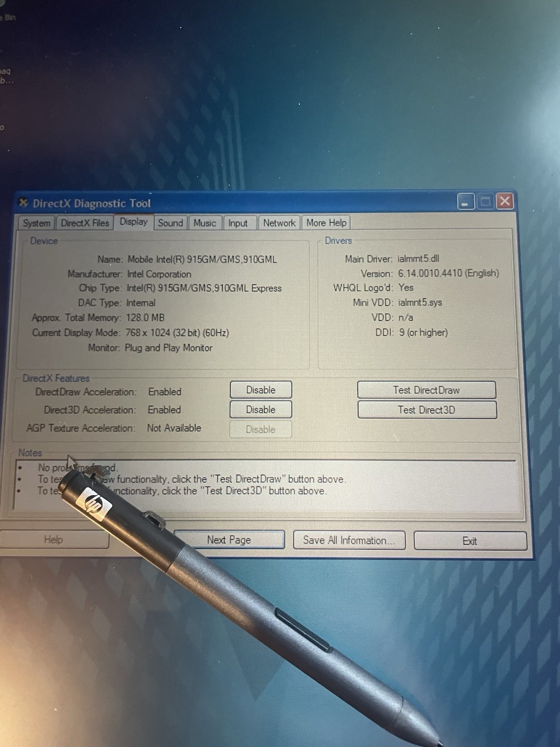Click the Plug and Play Monitor text
560x747 pixels.
(168, 348)
